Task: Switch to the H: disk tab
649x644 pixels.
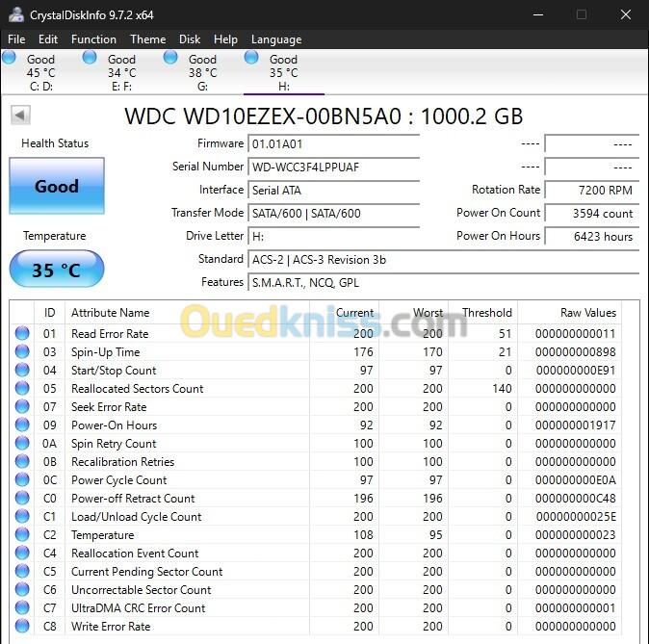Action: tap(284, 72)
